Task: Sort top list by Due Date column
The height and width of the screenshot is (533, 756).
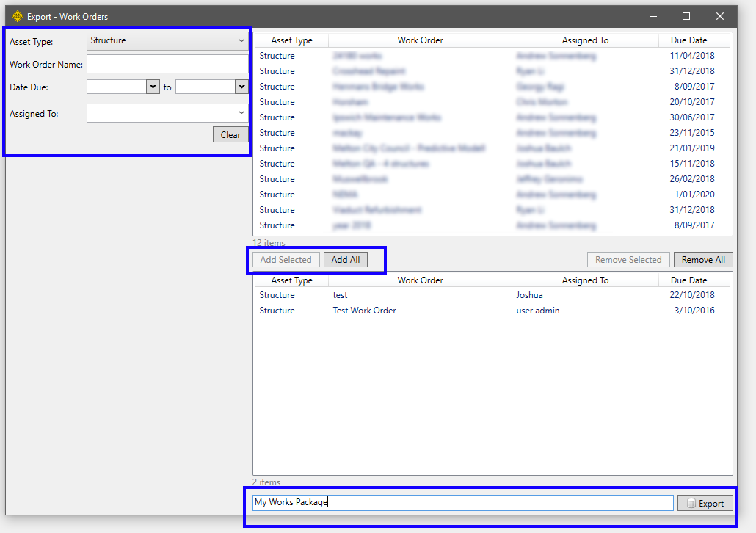Action: (x=688, y=40)
